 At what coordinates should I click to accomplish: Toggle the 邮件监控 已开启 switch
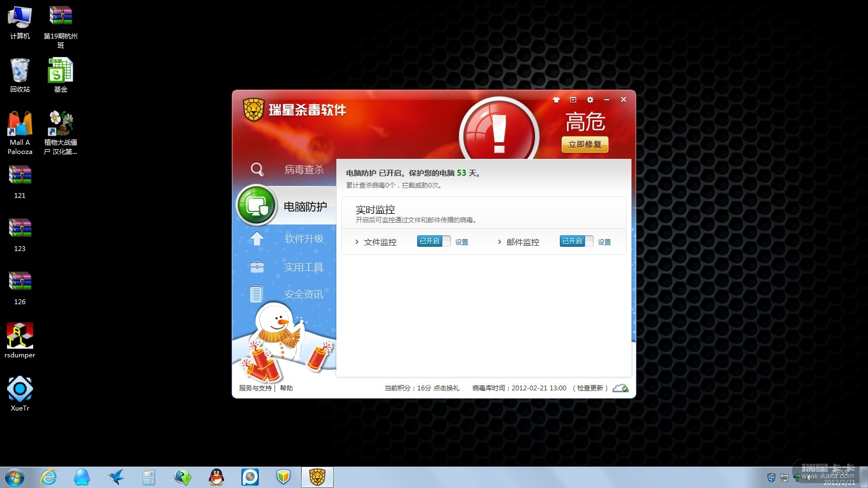click(x=576, y=241)
